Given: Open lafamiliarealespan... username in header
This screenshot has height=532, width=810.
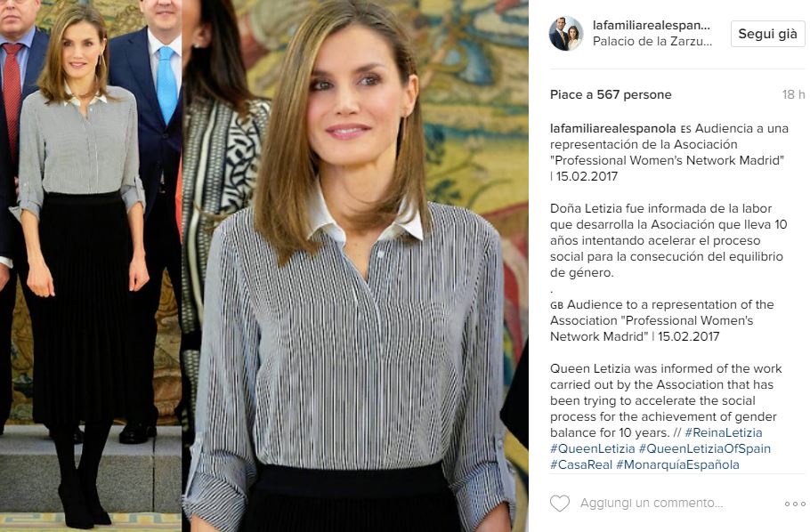Looking at the screenshot, I should (652, 25).
